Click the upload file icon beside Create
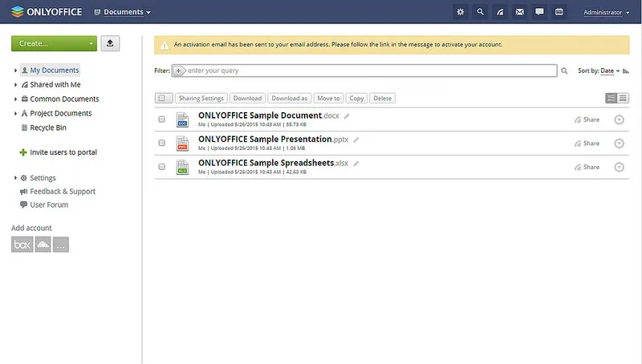 (x=111, y=43)
